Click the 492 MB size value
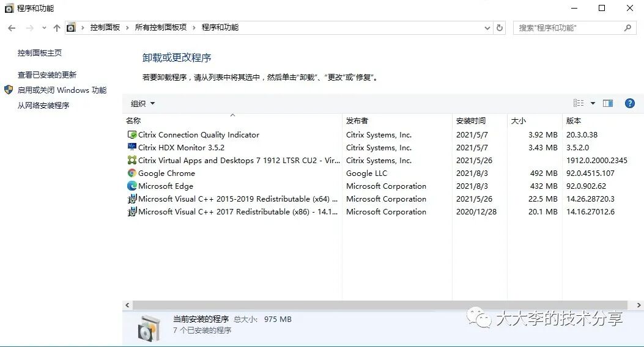Screen dimensions: 644x347 coord(544,173)
